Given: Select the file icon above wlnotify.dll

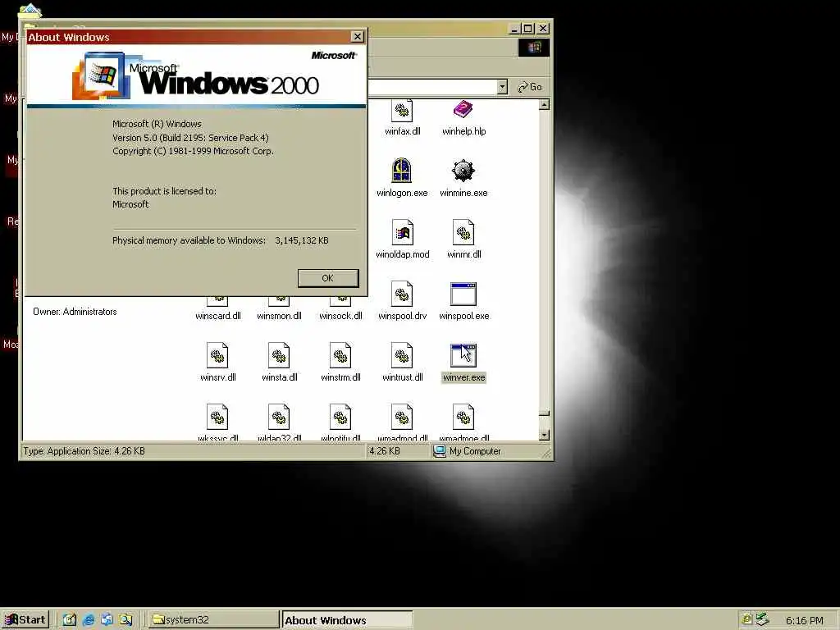Looking at the screenshot, I should click(x=340, y=417).
